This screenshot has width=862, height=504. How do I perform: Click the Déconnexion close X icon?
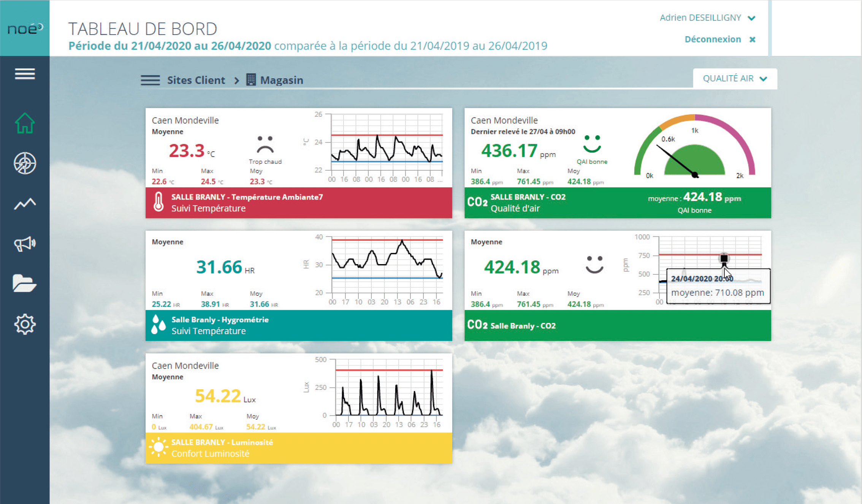pyautogui.click(x=752, y=40)
